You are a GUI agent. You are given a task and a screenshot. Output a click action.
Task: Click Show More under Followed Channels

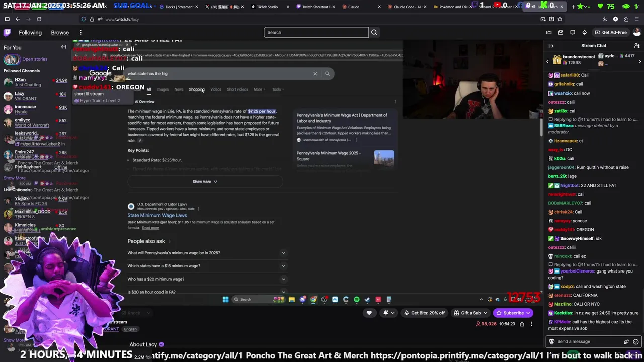click(x=15, y=178)
